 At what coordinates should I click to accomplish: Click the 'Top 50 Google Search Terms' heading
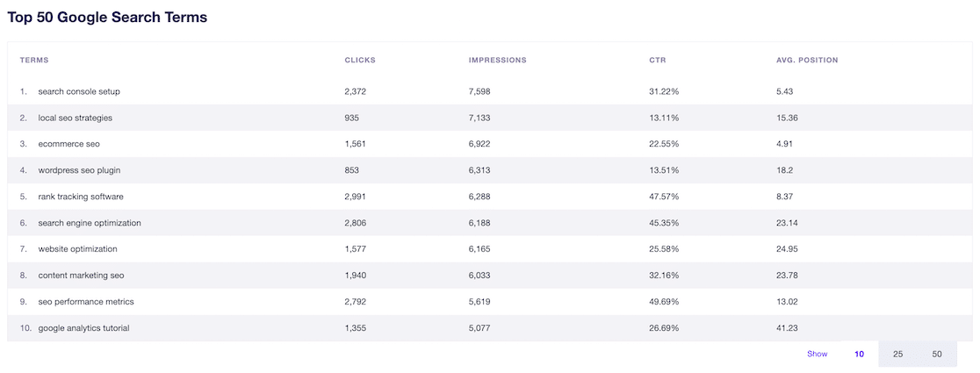coord(107,17)
